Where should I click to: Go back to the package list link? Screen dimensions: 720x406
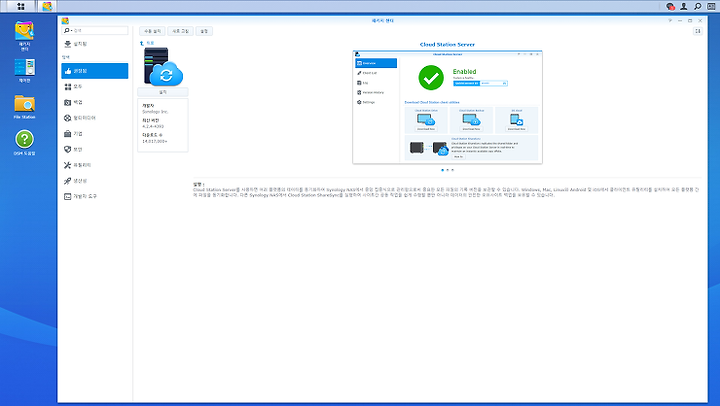point(147,43)
